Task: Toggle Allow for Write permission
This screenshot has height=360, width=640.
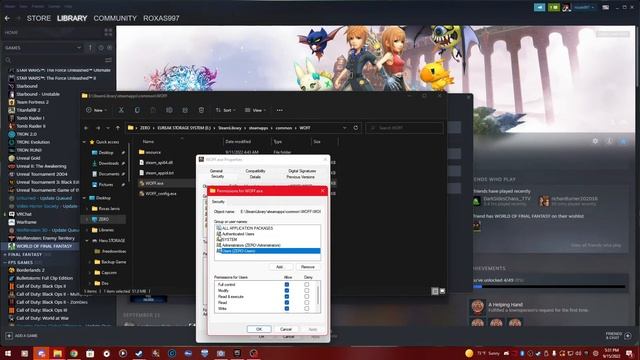Action: coord(287,309)
